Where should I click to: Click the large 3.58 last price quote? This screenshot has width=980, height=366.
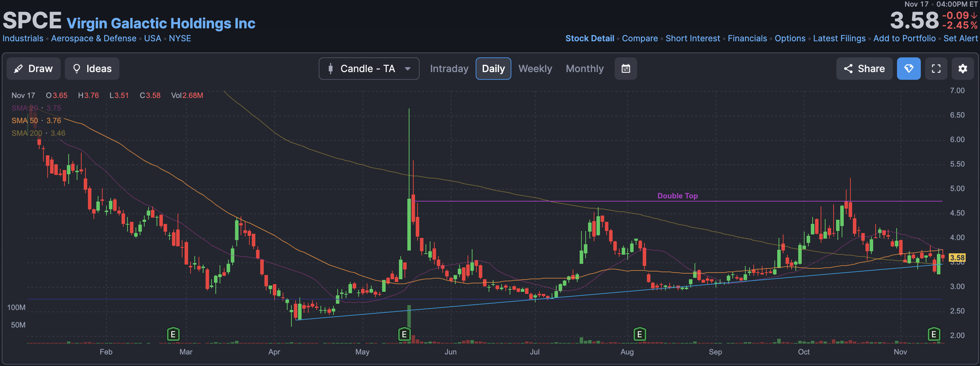(x=914, y=21)
